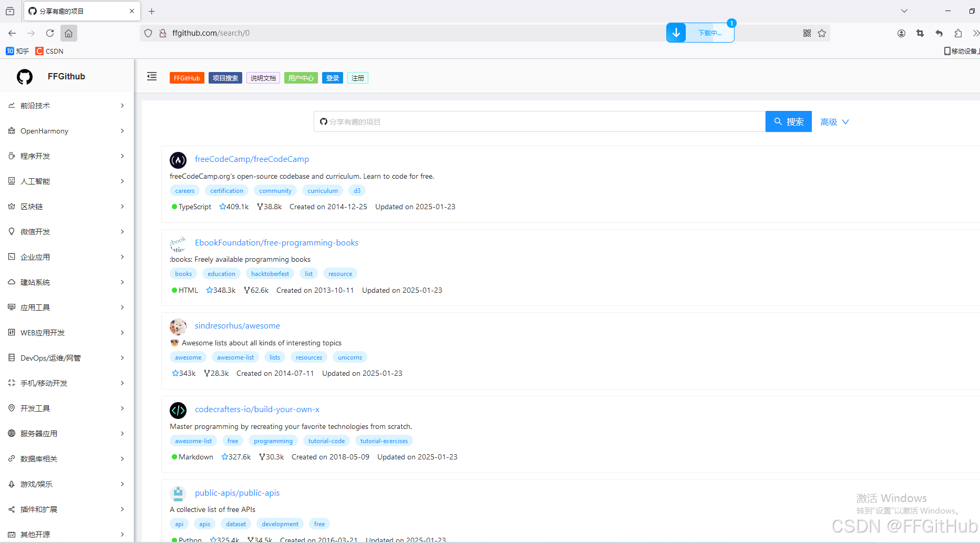Open WEB应用开发 sidebar category
The image size is (980, 543).
coord(67,333)
